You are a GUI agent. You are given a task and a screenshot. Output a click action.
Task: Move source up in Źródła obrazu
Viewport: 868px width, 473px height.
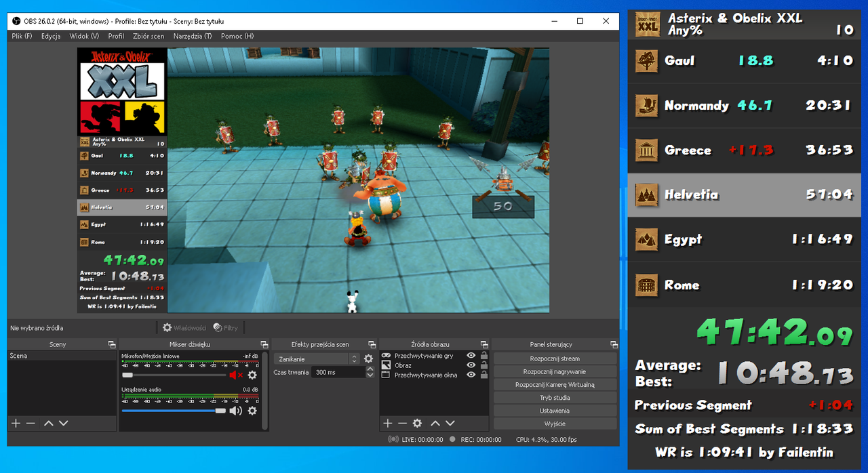click(435, 423)
